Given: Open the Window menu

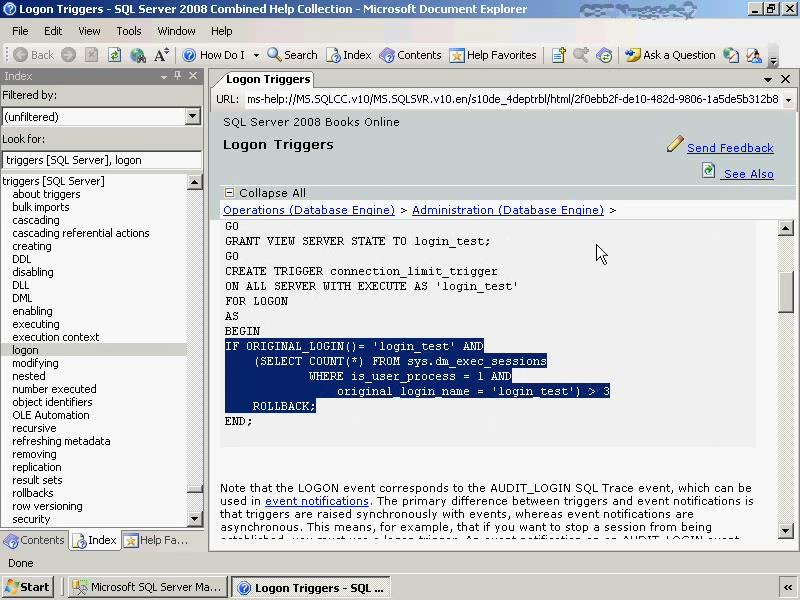Looking at the screenshot, I should pyautogui.click(x=176, y=31).
